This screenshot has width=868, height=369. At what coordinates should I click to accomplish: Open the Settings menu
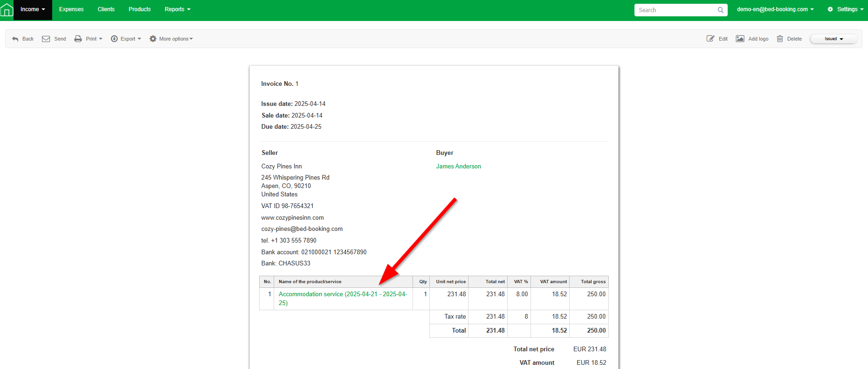click(x=845, y=9)
